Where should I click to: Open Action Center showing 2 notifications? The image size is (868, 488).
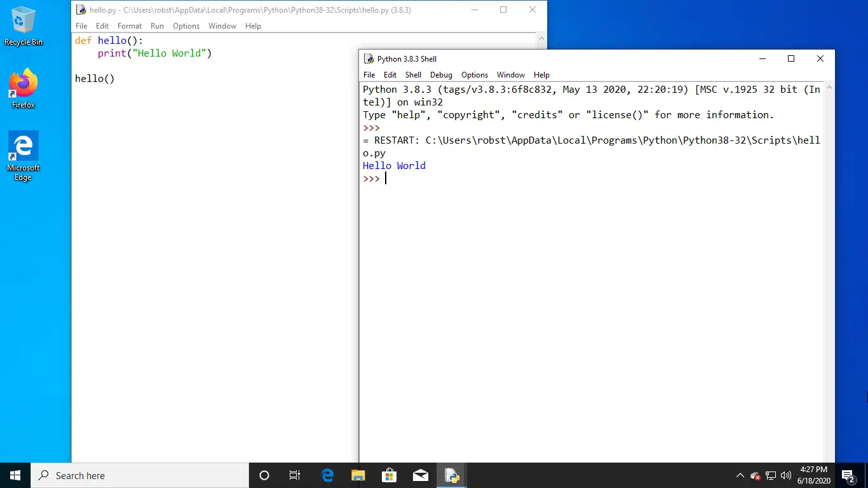coord(847,475)
